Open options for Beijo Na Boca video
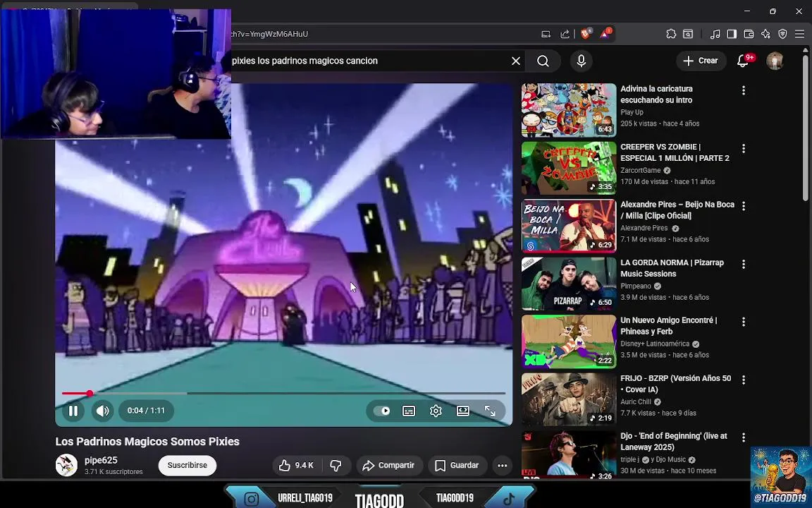Viewport: 812px width, 508px height. [744, 206]
